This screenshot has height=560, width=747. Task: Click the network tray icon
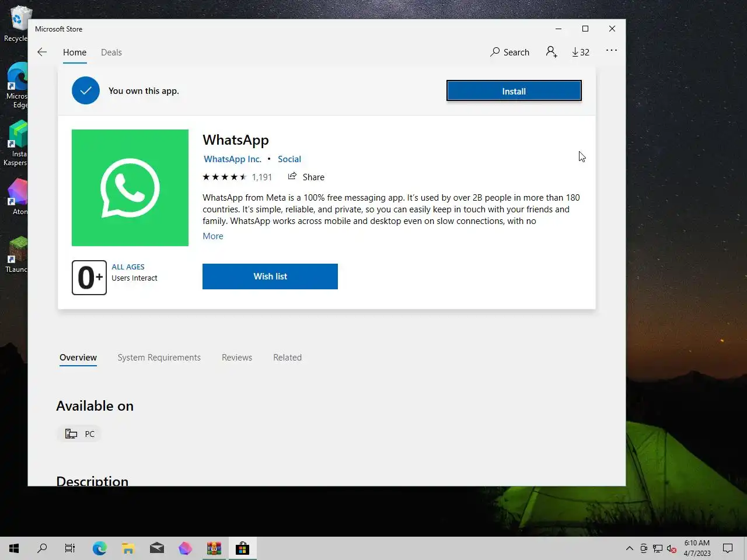[658, 548]
